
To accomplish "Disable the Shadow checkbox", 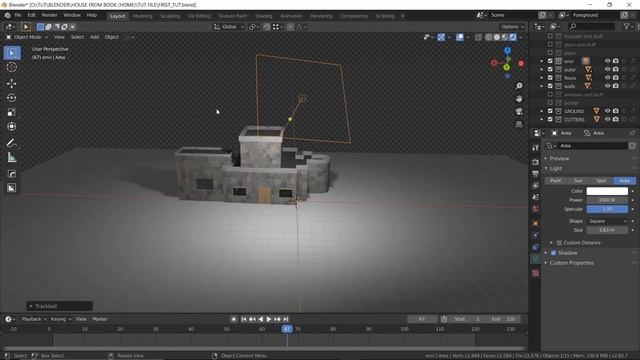I will click(x=553, y=253).
